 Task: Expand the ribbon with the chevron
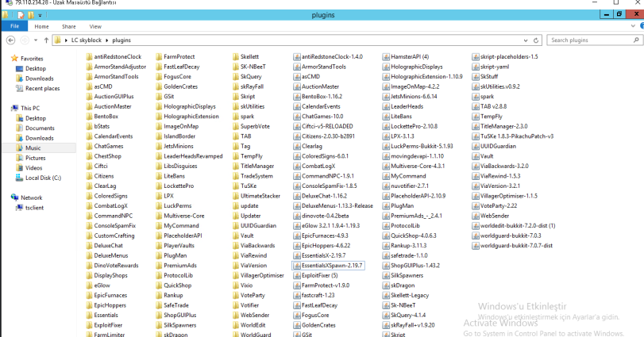[x=633, y=26]
